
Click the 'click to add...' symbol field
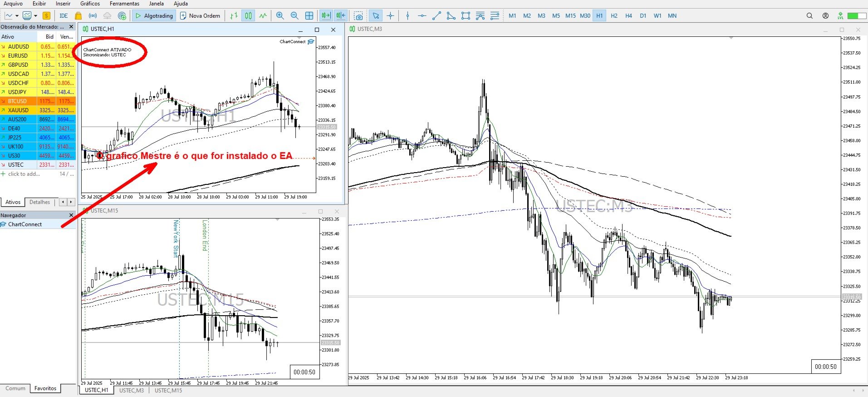point(24,174)
